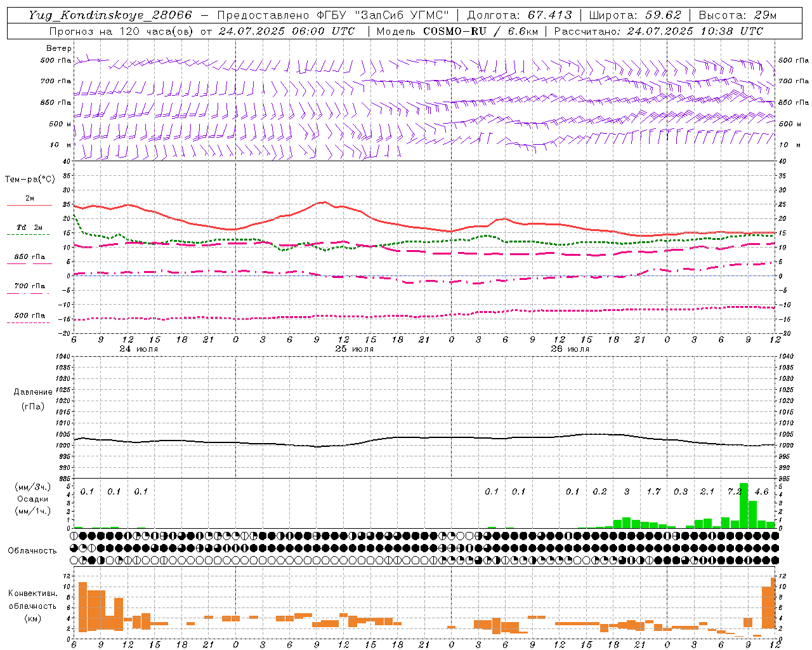812x650 pixels.
Task: Click the station title Yug_Kondinskoye_28066
Action: click(110, 15)
